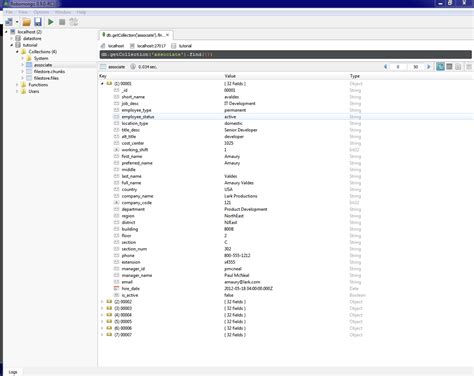Click the associate collection icon in results bar
The image size is (474, 376).
pos(103,67)
